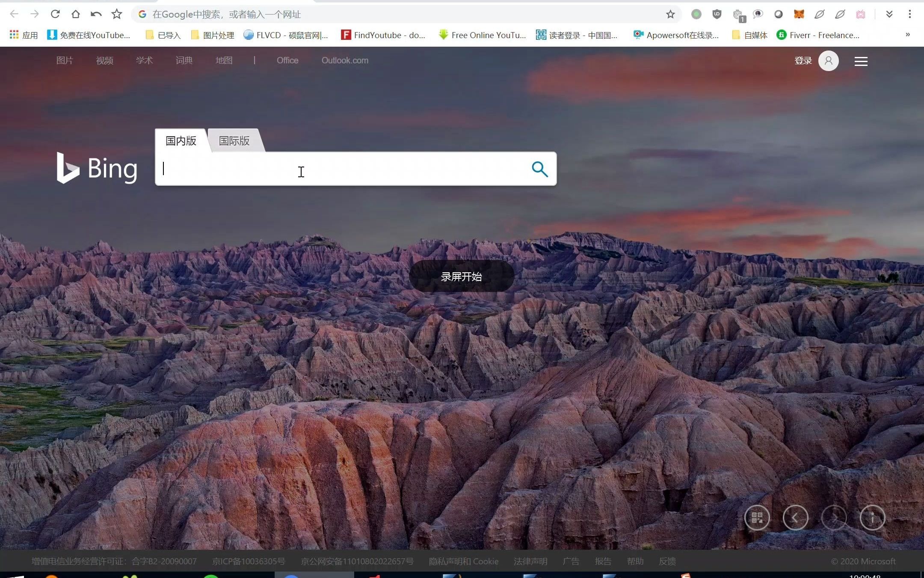Focus the Bing search input box

point(342,169)
